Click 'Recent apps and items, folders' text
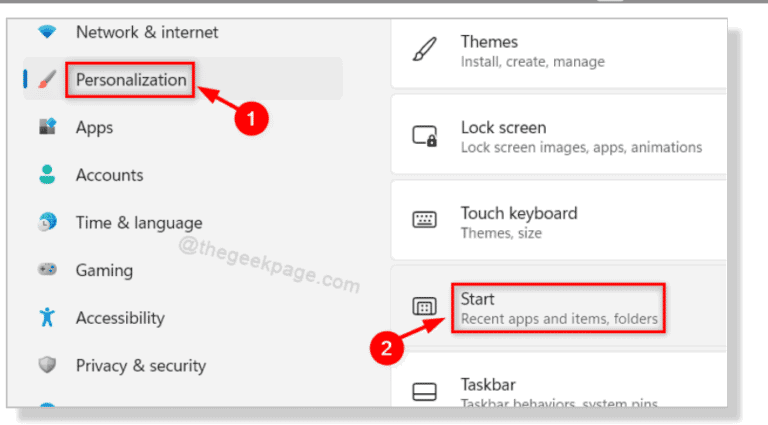The height and width of the screenshot is (425, 768). point(559,319)
